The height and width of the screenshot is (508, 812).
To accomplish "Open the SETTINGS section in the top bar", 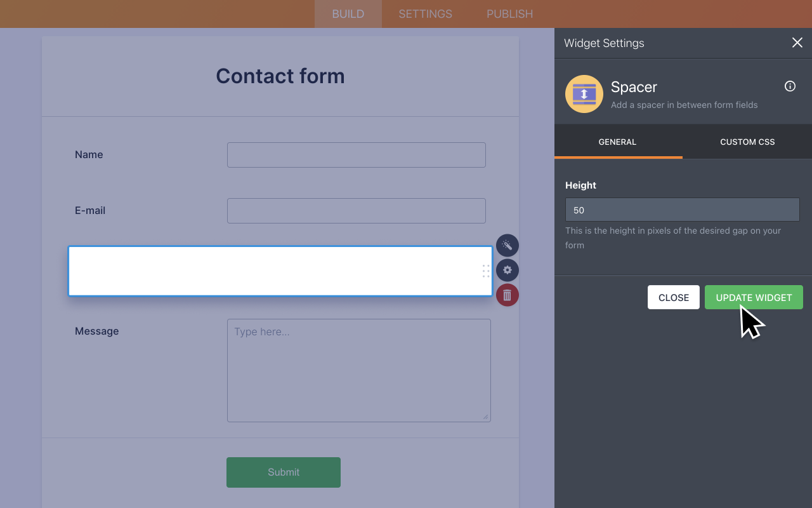I will [x=424, y=13].
